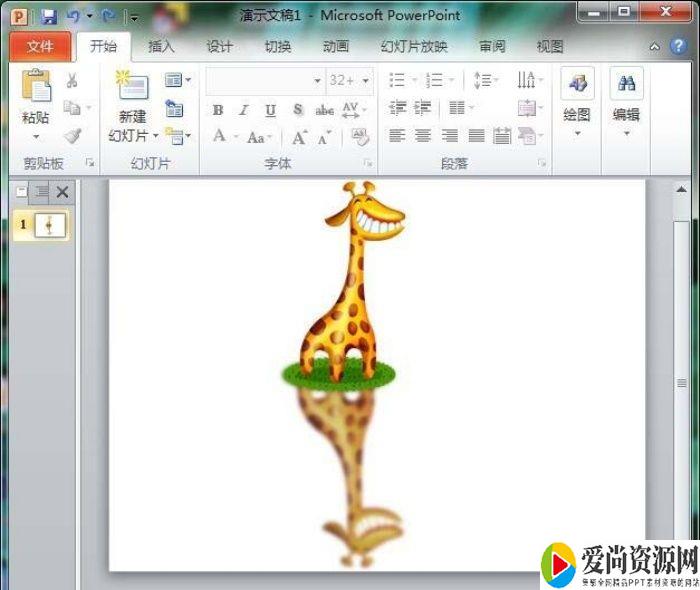The height and width of the screenshot is (590, 700).
Task: Open the Animations (动画) tab
Action: pos(336,47)
